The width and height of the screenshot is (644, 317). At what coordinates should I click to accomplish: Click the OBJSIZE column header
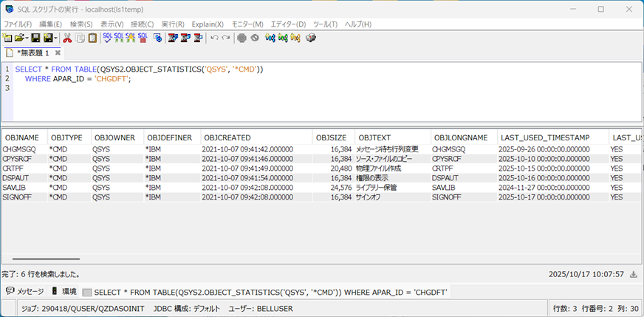click(x=331, y=137)
